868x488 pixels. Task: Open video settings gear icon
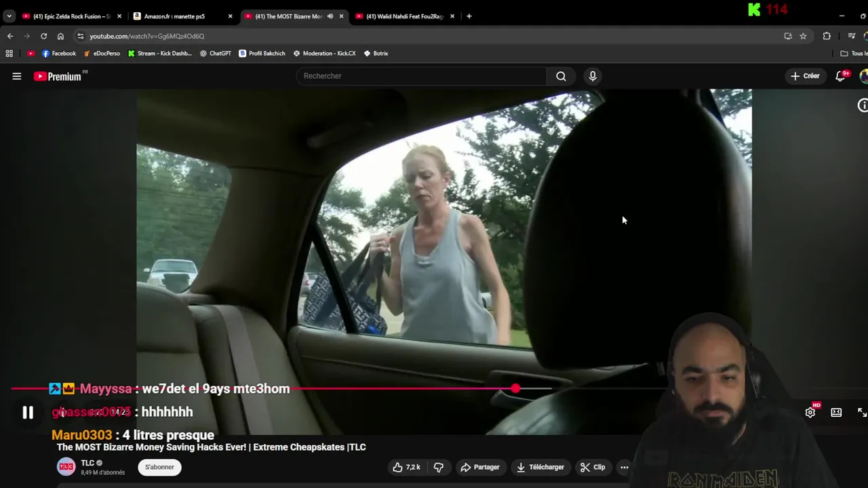(810, 412)
